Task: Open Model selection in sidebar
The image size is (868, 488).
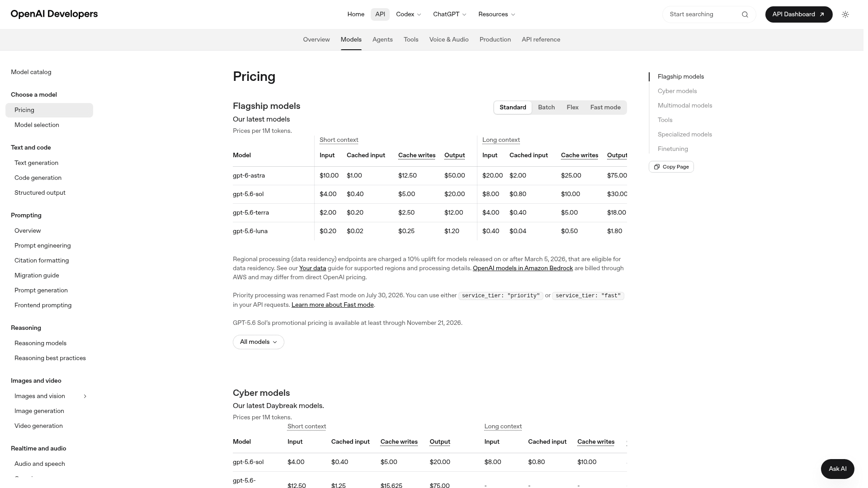Action: point(37,125)
